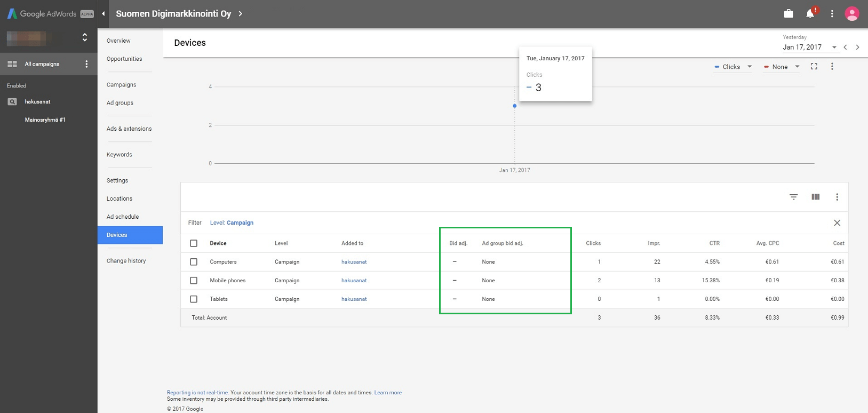
Task: Click the Total: Account row label
Action: pos(209,318)
